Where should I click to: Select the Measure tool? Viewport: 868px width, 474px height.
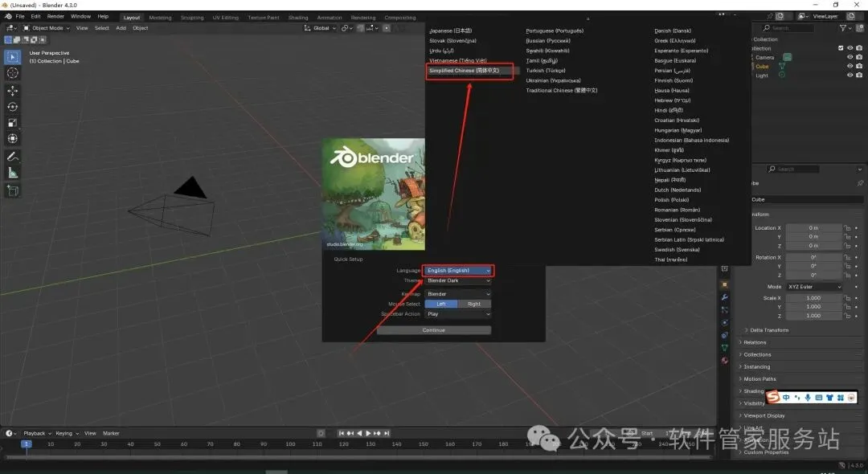(12, 173)
